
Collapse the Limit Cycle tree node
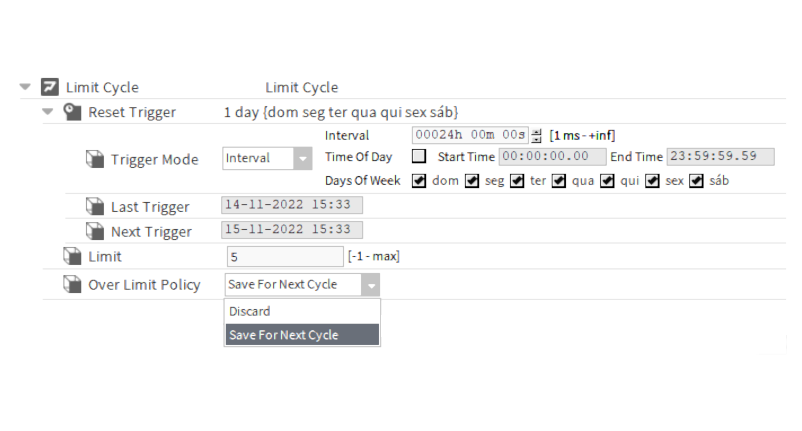click(25, 87)
